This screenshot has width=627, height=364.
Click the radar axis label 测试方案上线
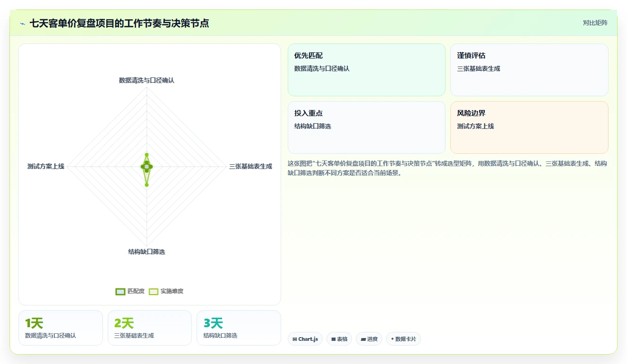click(x=46, y=166)
